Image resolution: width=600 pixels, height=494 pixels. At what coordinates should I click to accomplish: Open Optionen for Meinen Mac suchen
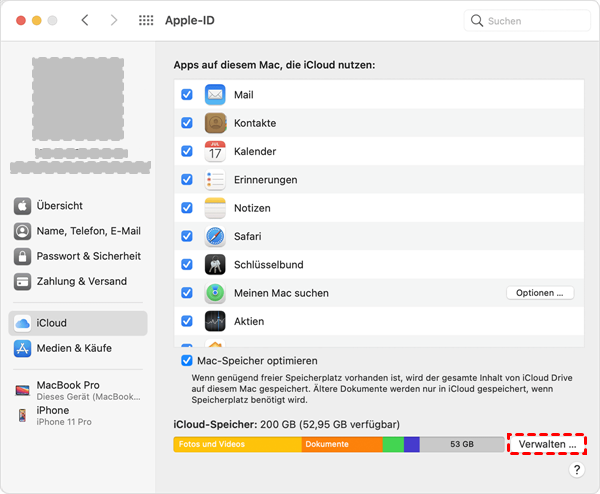pos(540,293)
